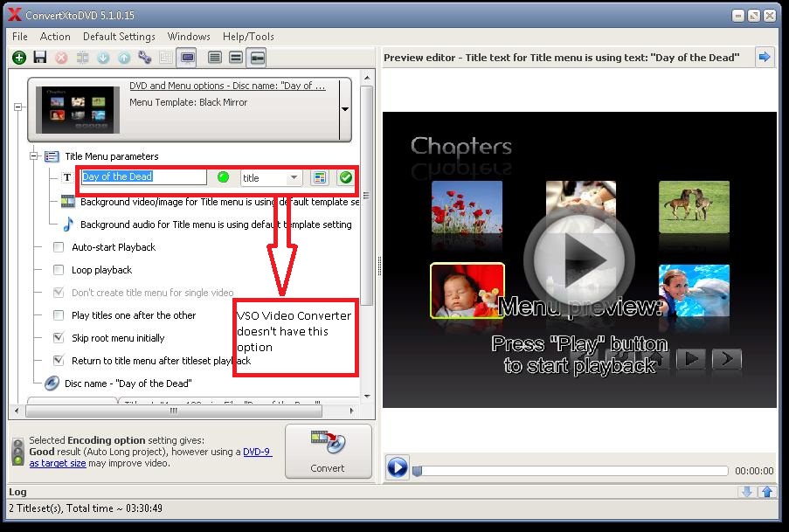Click the merge titles toolbar icon
Viewport: 789px width, 532px height.
pyautogui.click(x=82, y=58)
